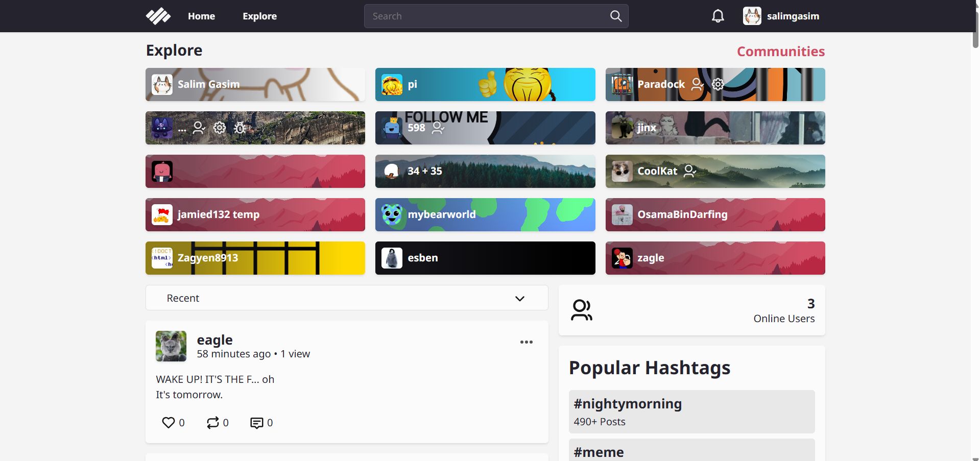
Task: Open #nightymorning hashtag
Action: point(691,411)
